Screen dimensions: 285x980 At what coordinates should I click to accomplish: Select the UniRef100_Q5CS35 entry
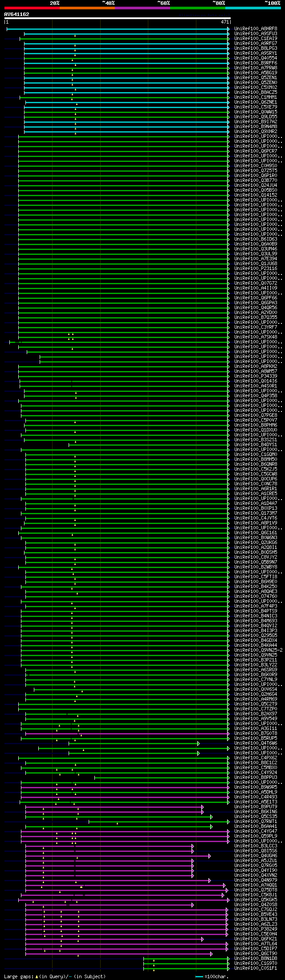[x=256, y=817]
